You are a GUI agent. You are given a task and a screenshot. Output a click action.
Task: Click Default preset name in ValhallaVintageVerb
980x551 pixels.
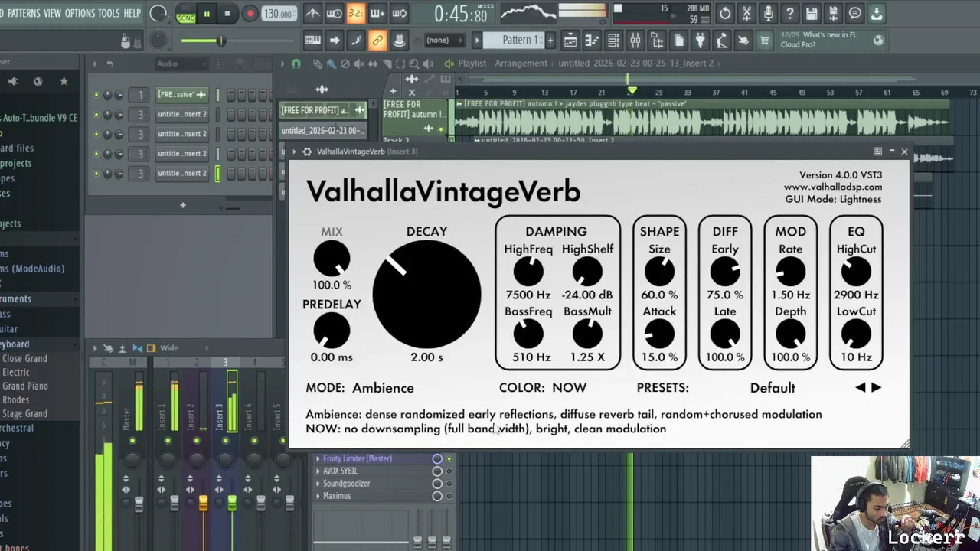[x=773, y=388]
